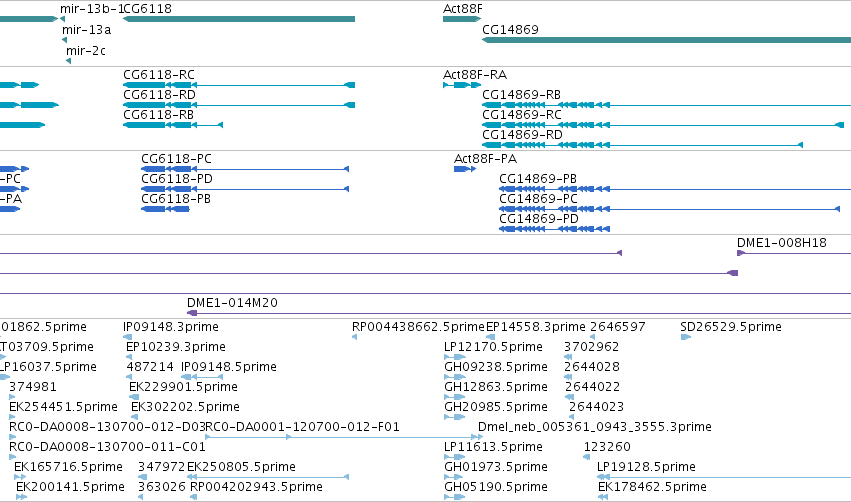The width and height of the screenshot is (851, 502).
Task: Select transcript CG14869-RC
Action: tap(522, 115)
